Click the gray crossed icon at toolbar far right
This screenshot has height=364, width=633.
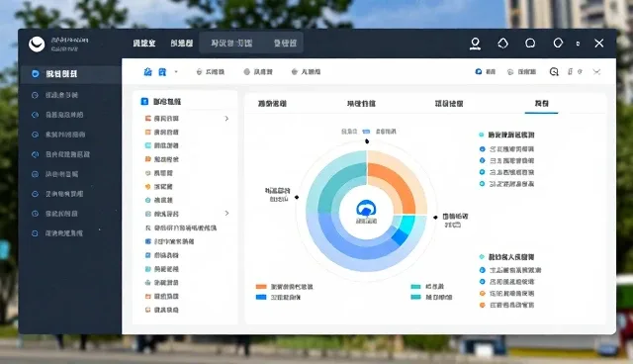[x=596, y=72]
